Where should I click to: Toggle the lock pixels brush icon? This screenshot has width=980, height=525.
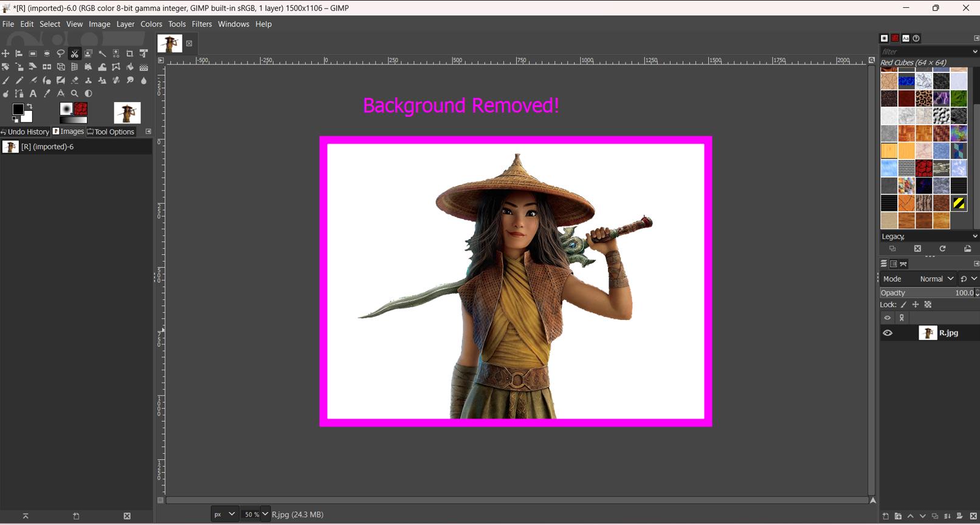[x=903, y=305]
